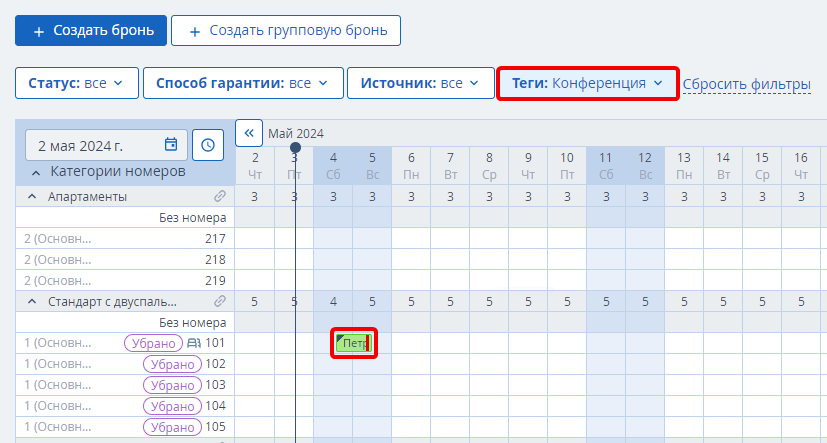
Task: Click the date field 2 мая 2024 г.
Action: pyautogui.click(x=107, y=145)
